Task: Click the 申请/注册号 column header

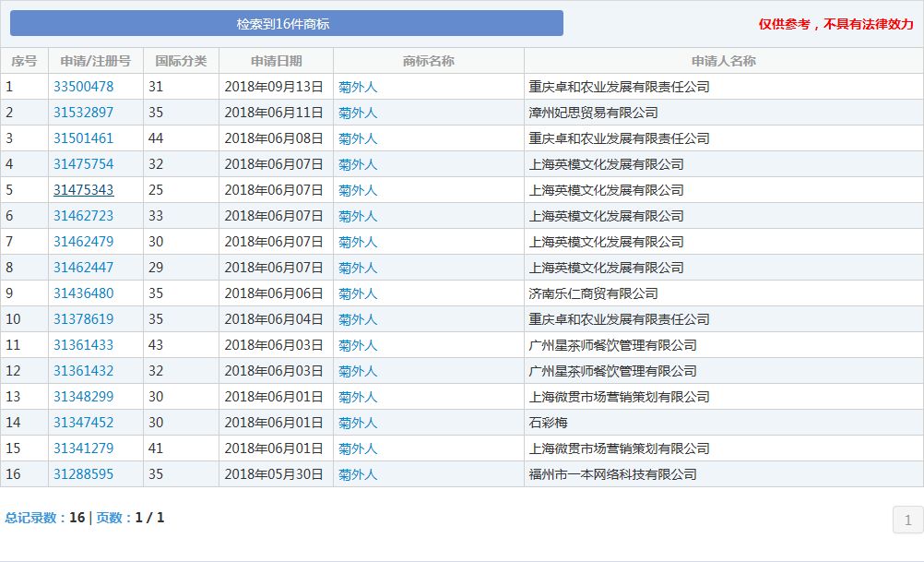Action: click(x=96, y=61)
